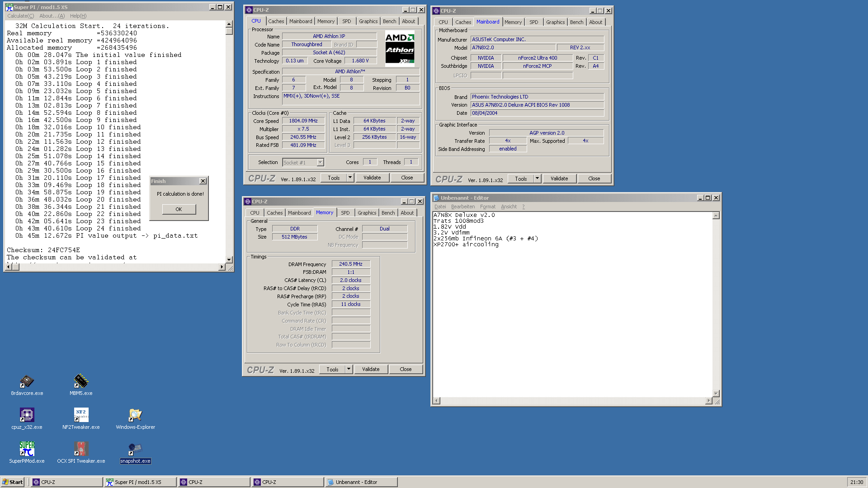This screenshot has height=488, width=868.
Task: Click CPU-Z Memory window title bar icon
Action: click(x=248, y=202)
